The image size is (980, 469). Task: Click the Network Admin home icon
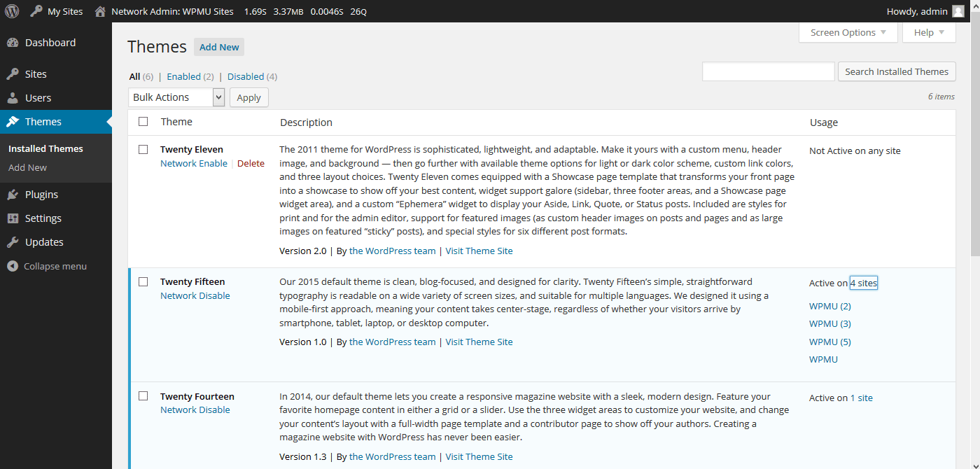(100, 11)
